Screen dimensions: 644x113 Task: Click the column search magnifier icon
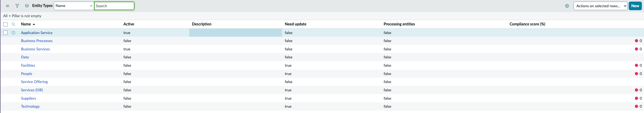[13, 24]
